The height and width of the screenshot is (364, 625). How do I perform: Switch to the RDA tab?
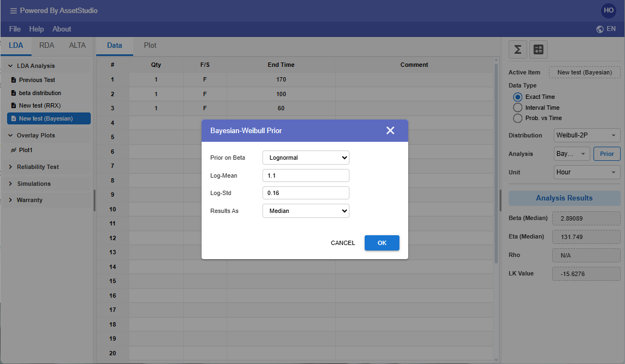[47, 46]
